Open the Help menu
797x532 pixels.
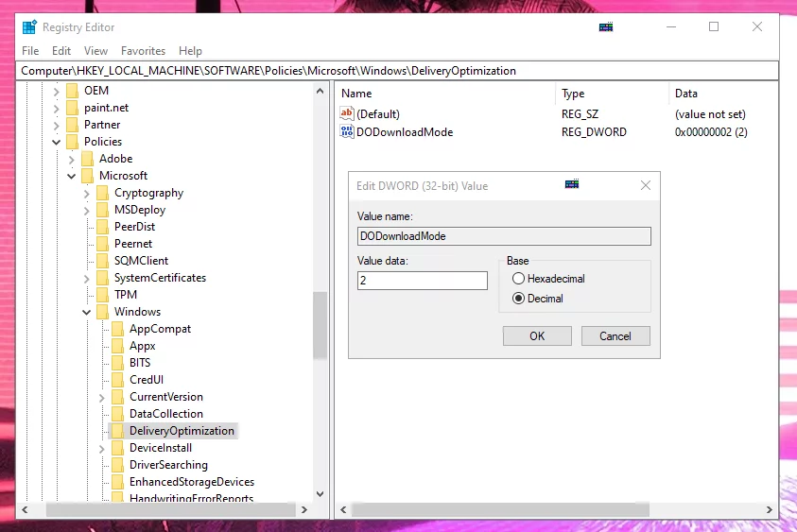[x=190, y=51]
